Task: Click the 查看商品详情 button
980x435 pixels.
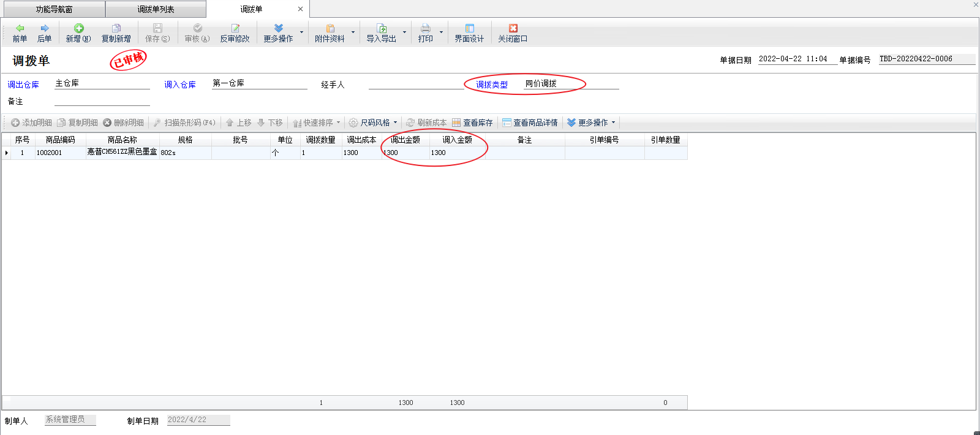Action: pyautogui.click(x=530, y=123)
